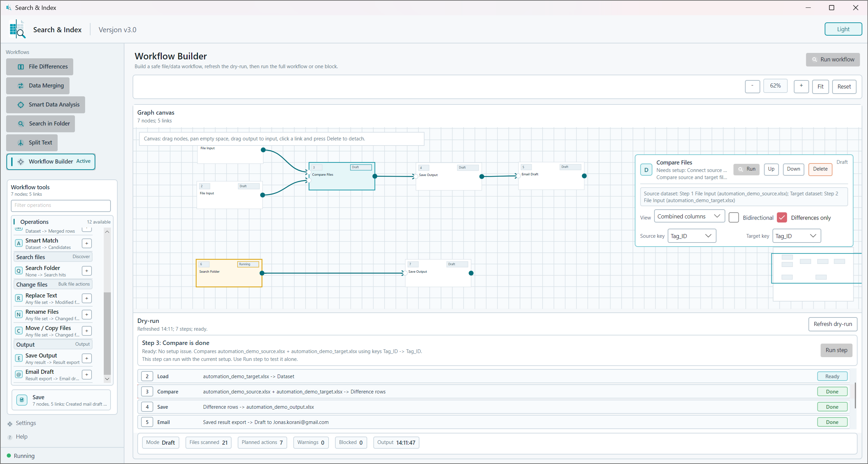Click the Smart Data Analysis icon
Screen dimensions: 868x464
[21, 105]
